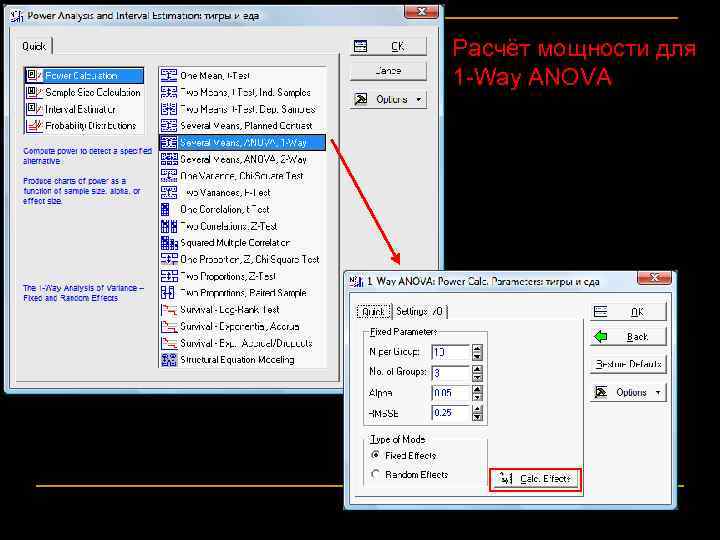The image size is (720, 540).
Task: Click Squared Multiple Correlation icon
Action: pos(169,242)
